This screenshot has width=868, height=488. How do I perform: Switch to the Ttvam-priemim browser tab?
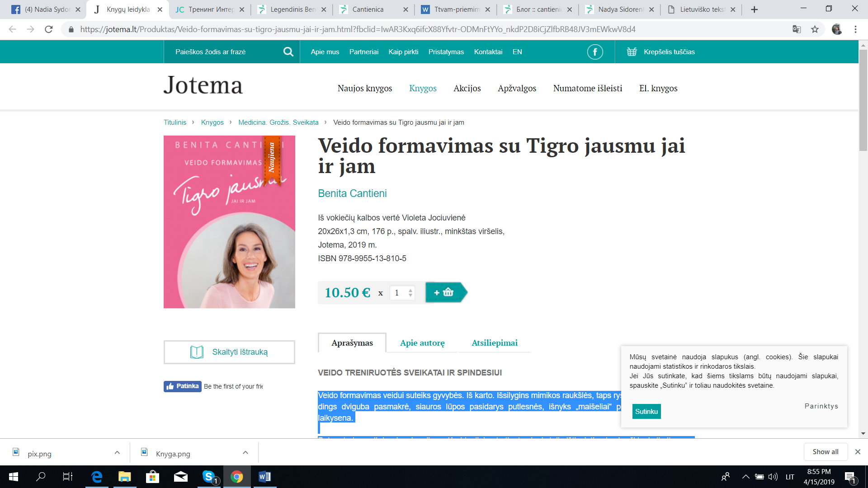tap(456, 9)
